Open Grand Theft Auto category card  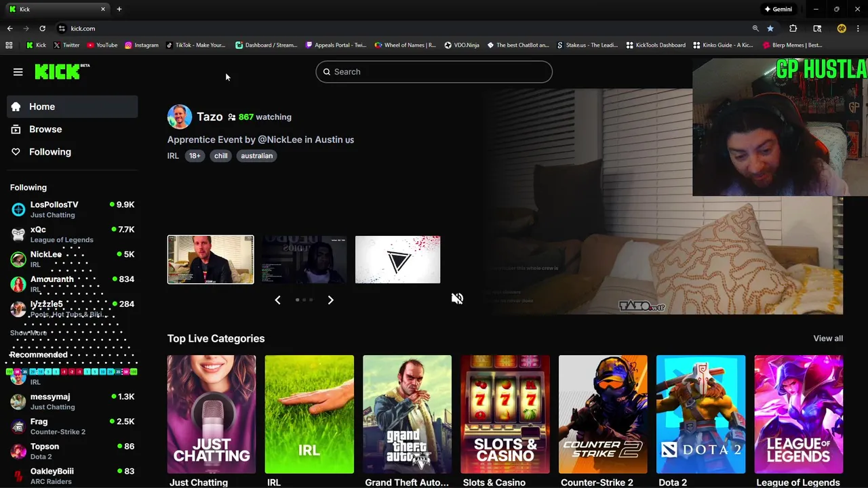(x=407, y=414)
